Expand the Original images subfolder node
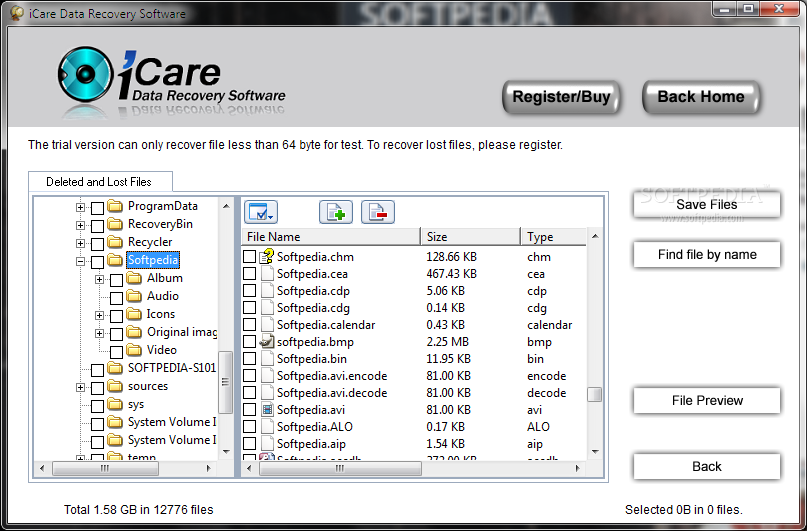Image resolution: width=807 pixels, height=531 pixels. [99, 333]
